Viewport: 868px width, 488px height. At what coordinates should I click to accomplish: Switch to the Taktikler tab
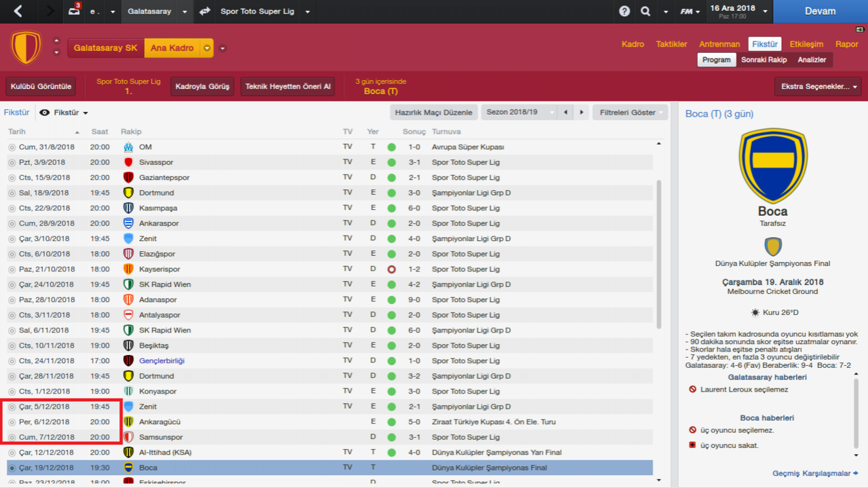coord(671,44)
